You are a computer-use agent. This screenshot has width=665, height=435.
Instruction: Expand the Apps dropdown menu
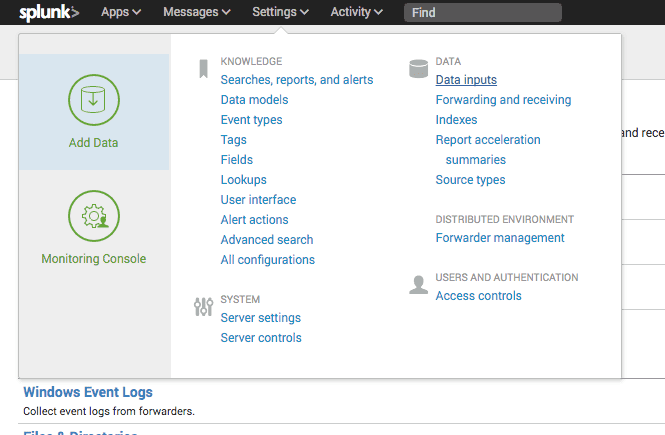(121, 12)
